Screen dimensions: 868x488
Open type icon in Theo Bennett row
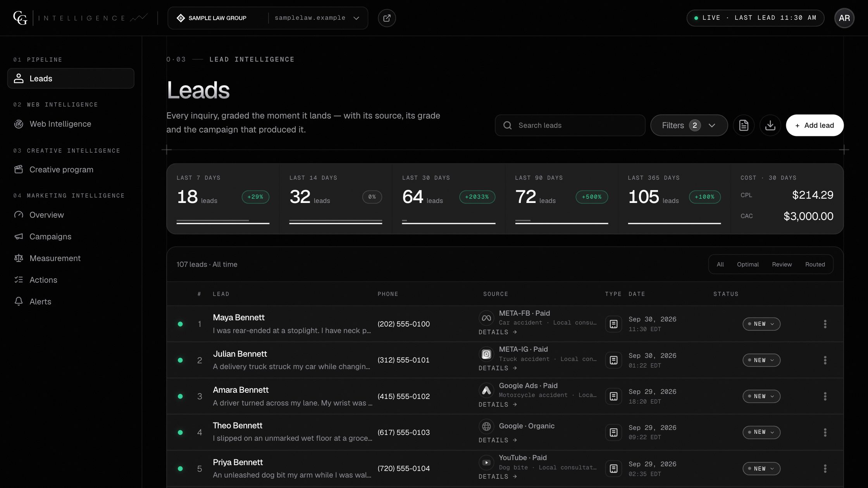613,432
